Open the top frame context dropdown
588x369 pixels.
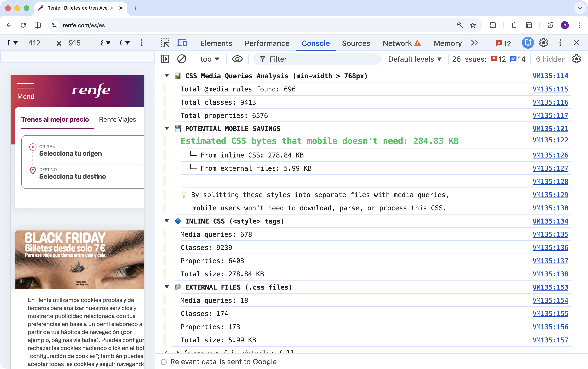(209, 59)
